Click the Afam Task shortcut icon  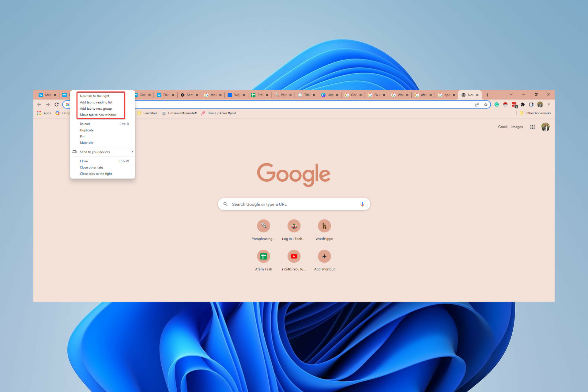[x=264, y=256]
